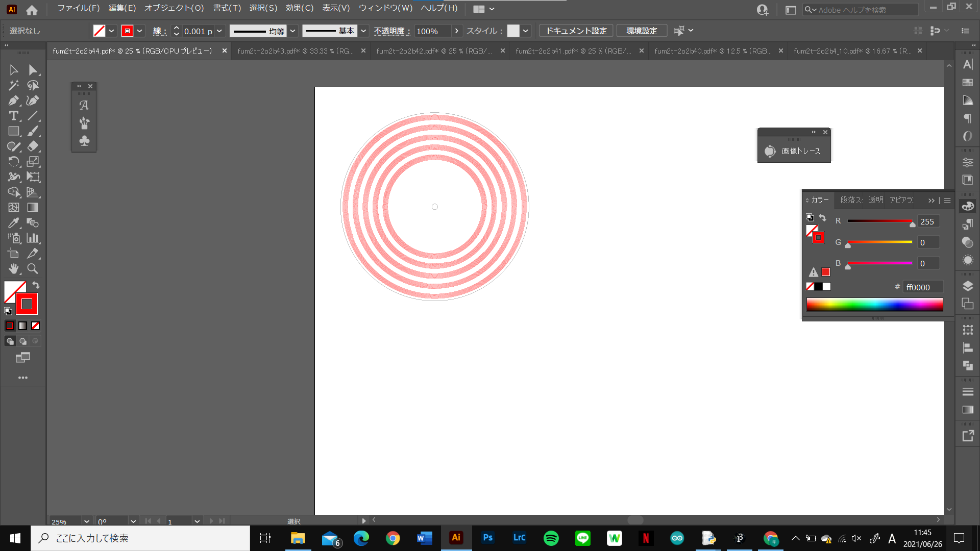Click the Image Trace panel icon
Viewport: 980px width, 551px height.
coord(770,151)
